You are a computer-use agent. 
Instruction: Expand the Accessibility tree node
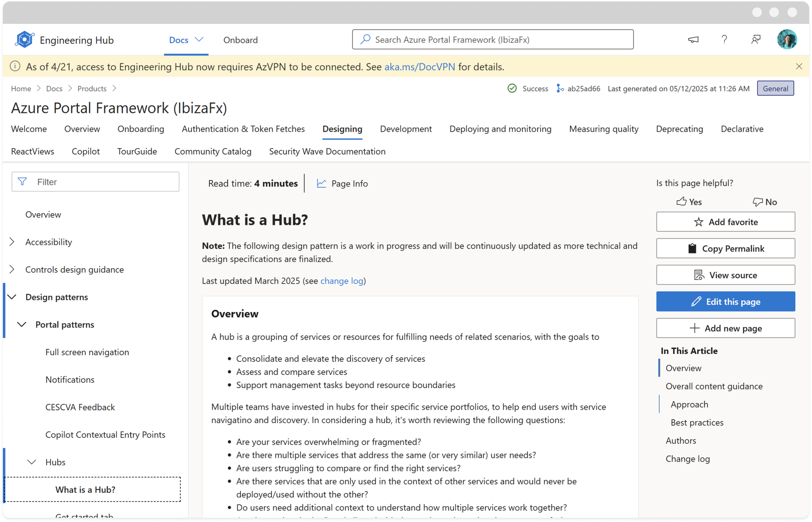12,242
